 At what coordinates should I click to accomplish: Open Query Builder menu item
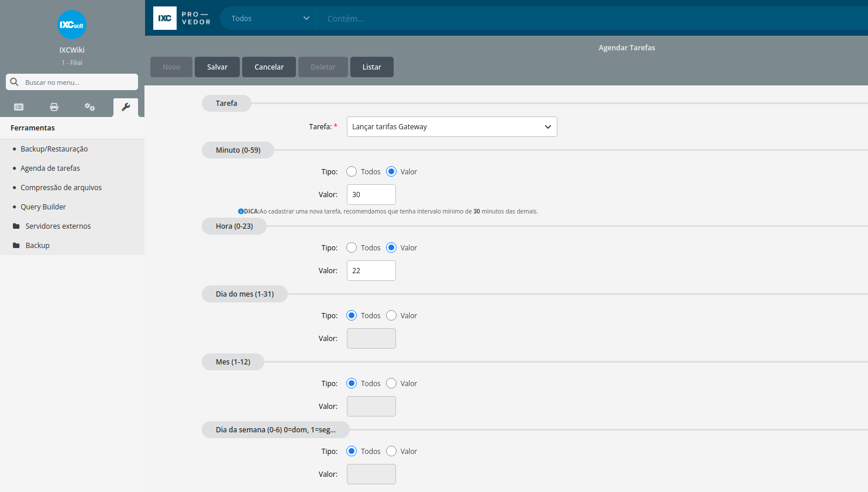[43, 207]
